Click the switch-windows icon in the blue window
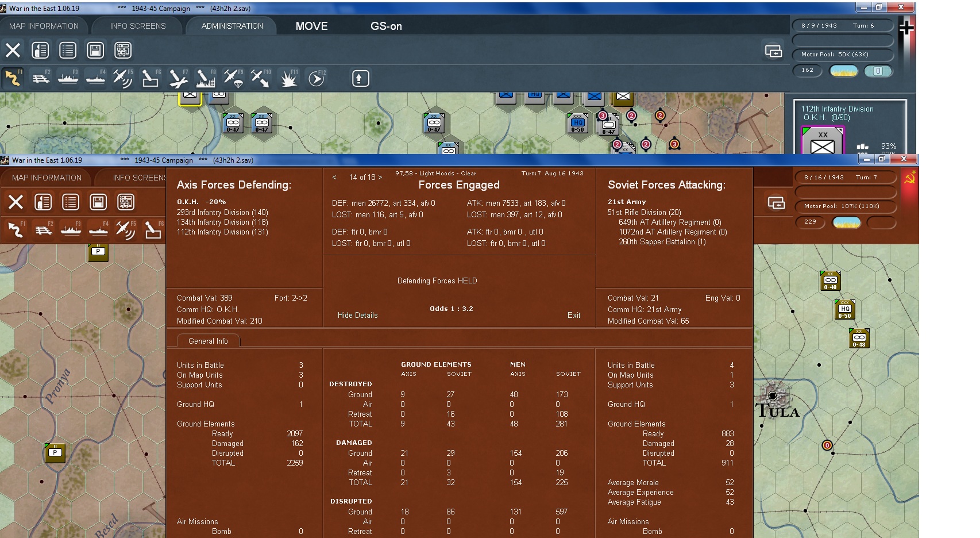 [x=773, y=51]
